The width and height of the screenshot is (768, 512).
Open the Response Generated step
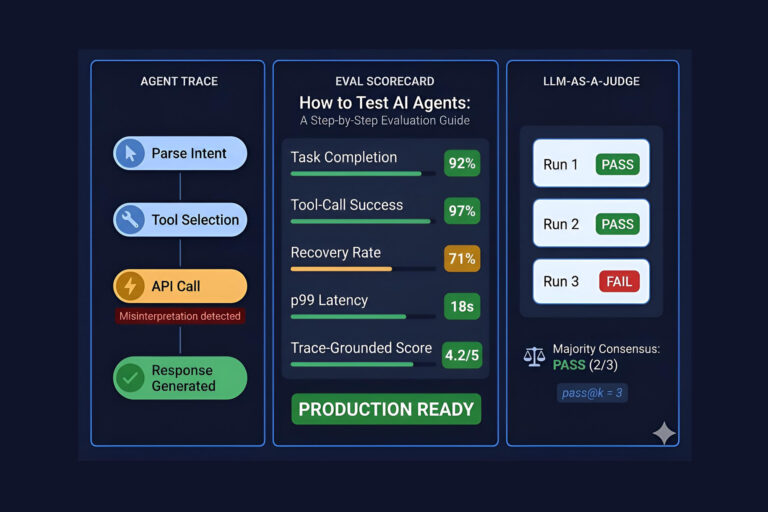click(180, 378)
